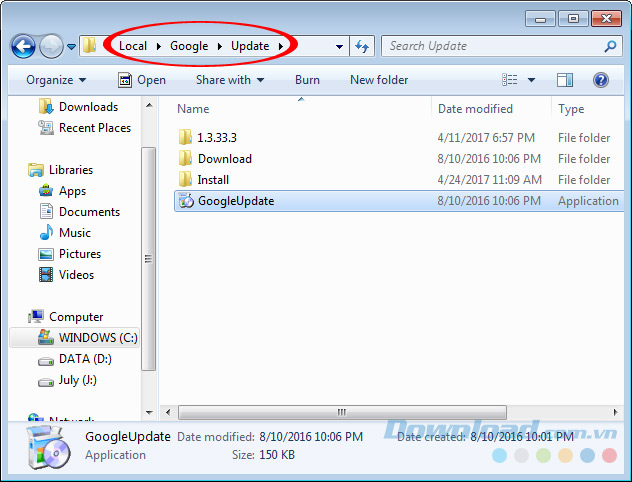Open the Download folder in file list

click(x=224, y=159)
